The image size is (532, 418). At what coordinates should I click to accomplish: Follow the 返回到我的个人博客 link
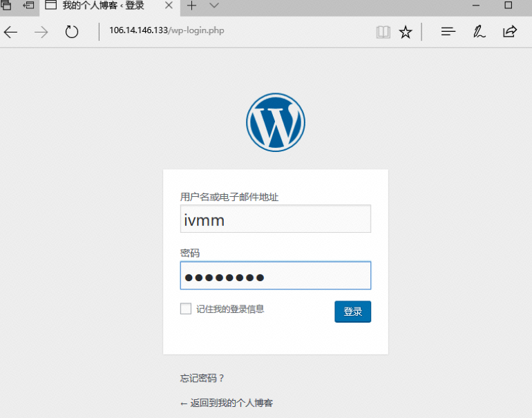[x=227, y=403]
